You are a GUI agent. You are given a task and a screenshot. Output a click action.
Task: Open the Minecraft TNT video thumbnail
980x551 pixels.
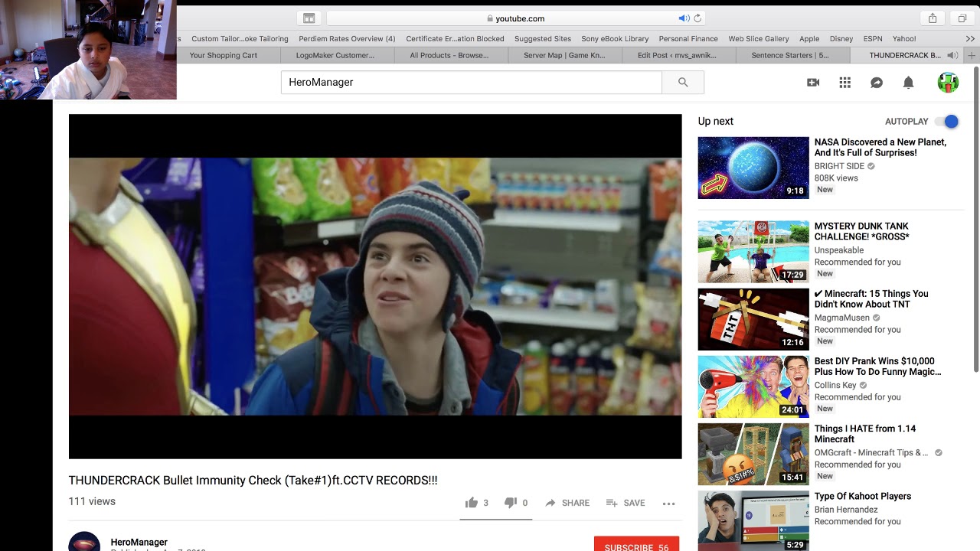coord(753,319)
